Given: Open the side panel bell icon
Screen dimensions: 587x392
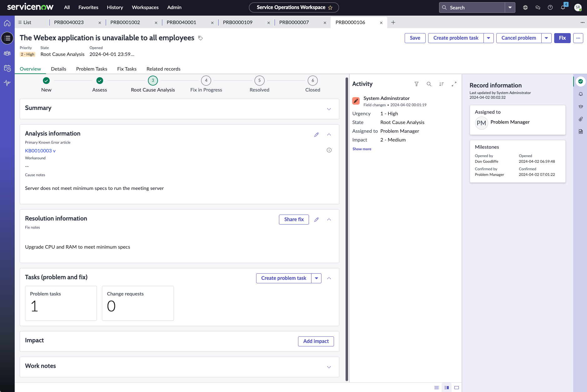Looking at the screenshot, I should 581,94.
